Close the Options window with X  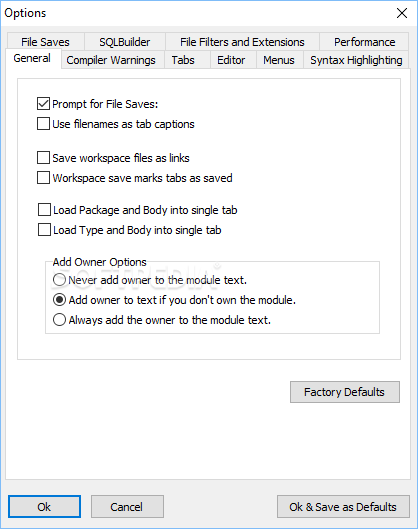402,13
